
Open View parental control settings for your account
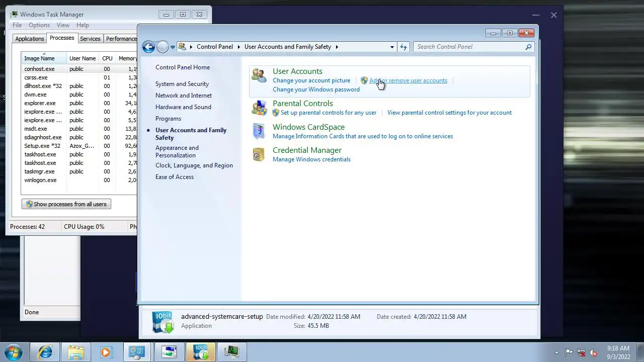[449, 113]
